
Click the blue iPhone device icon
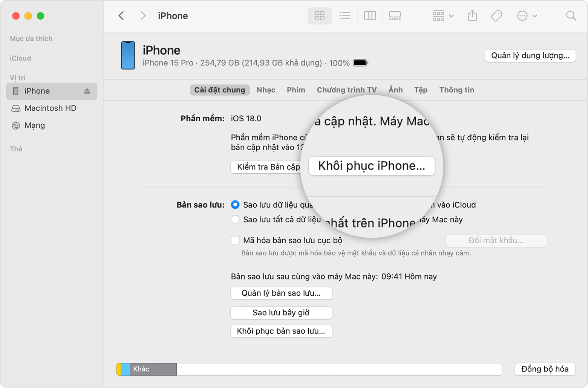coord(128,55)
